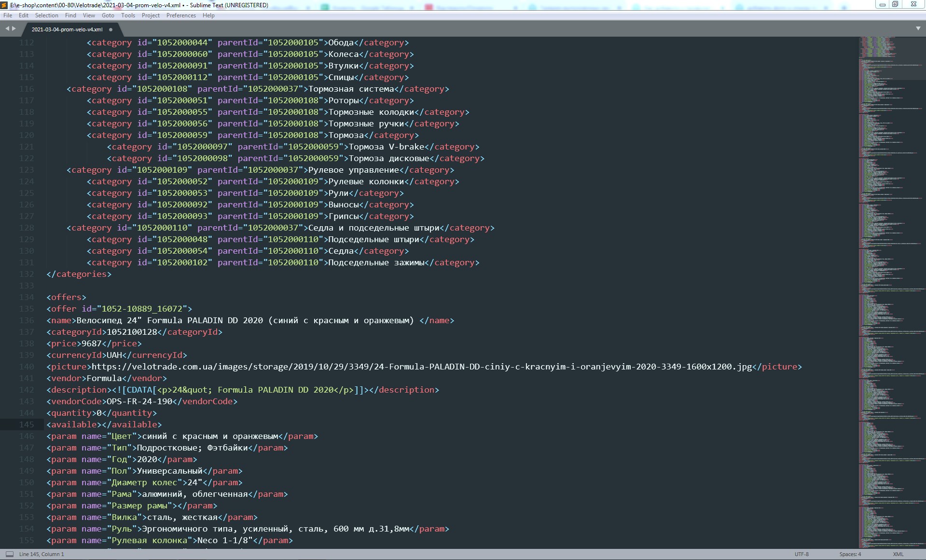Viewport: 926px width, 560px height.
Task: Click the Sublime Text app icon in title bar
Action: (x=4, y=5)
